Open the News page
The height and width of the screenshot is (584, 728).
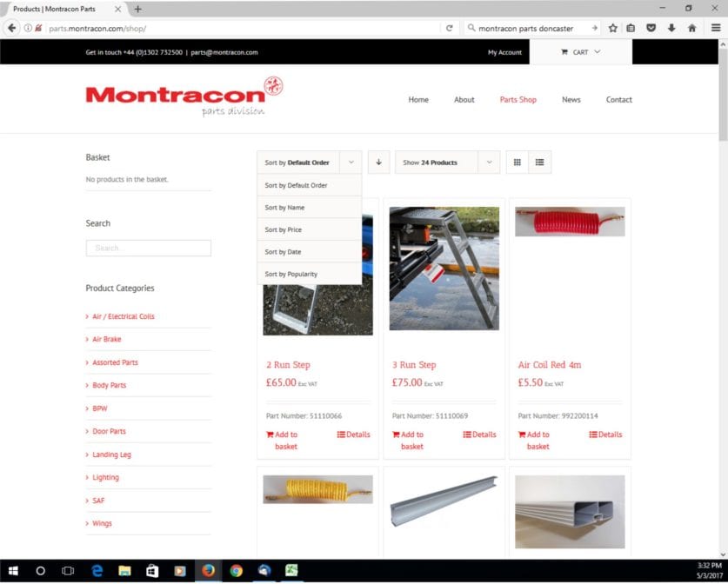pyautogui.click(x=571, y=100)
